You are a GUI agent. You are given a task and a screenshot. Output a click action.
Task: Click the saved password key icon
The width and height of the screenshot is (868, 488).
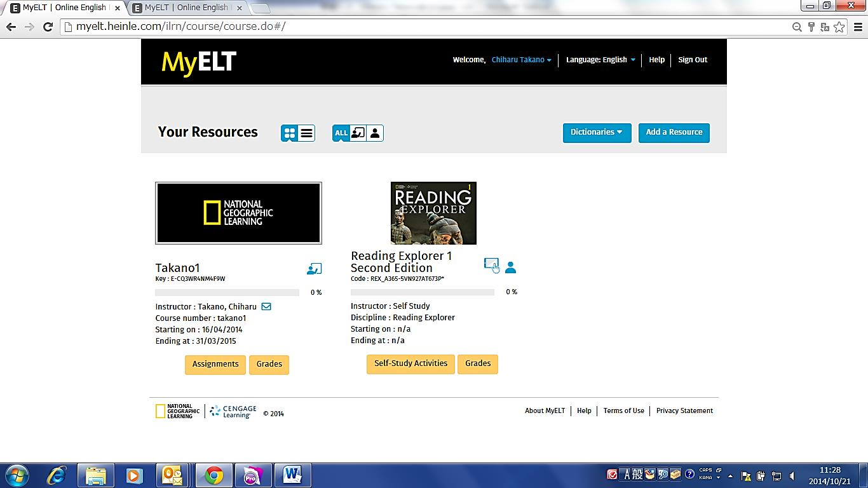(811, 27)
